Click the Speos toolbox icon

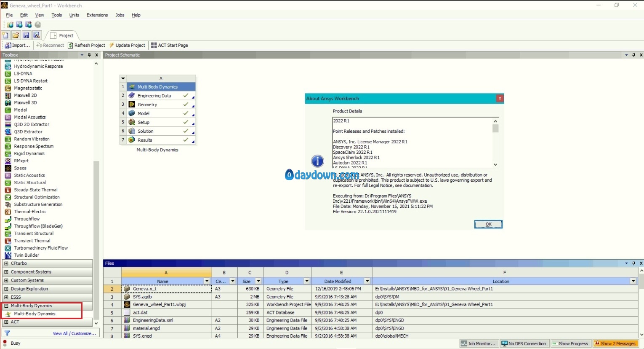coord(8,168)
